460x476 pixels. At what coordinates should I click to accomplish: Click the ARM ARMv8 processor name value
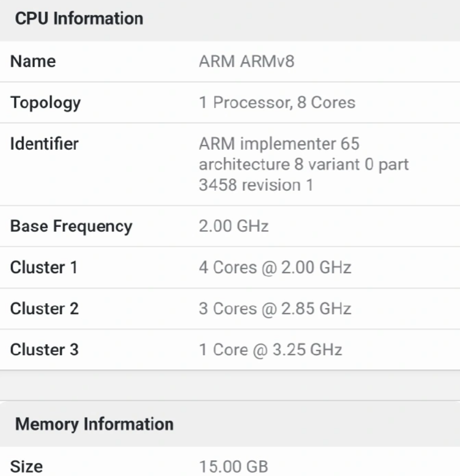tap(247, 61)
